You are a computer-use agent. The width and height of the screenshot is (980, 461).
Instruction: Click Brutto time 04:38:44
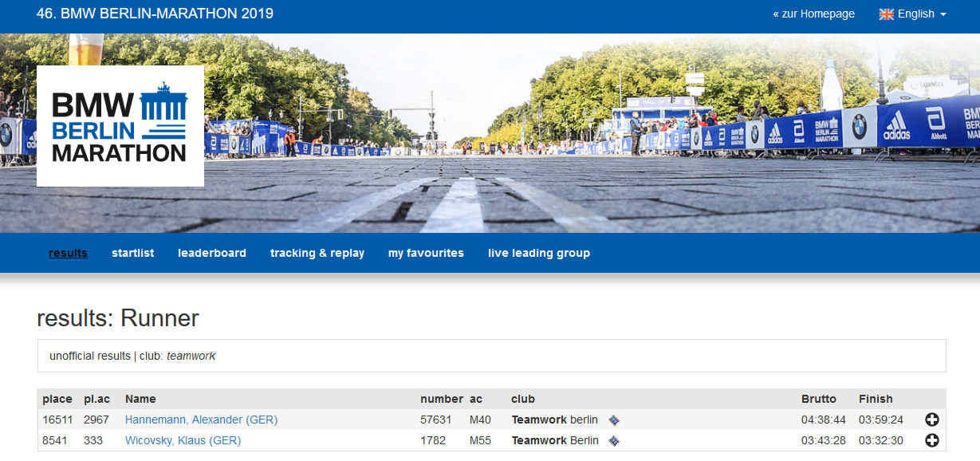824,420
